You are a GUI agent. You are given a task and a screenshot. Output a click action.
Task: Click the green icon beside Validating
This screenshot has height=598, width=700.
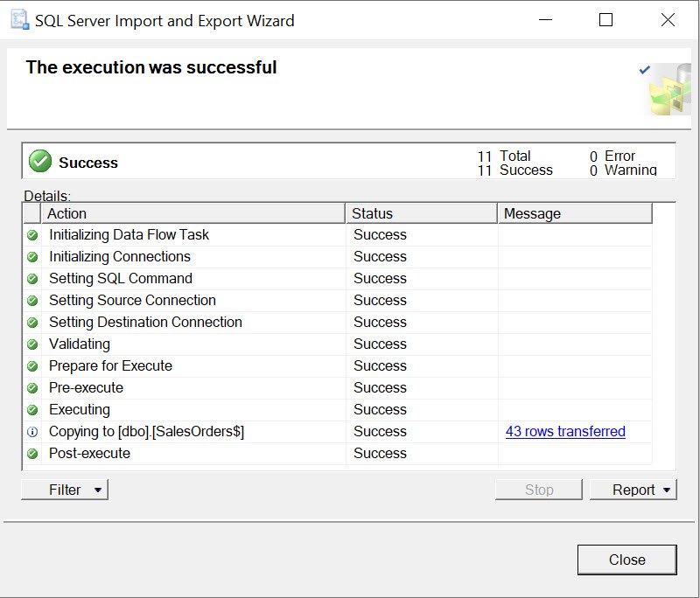point(32,344)
